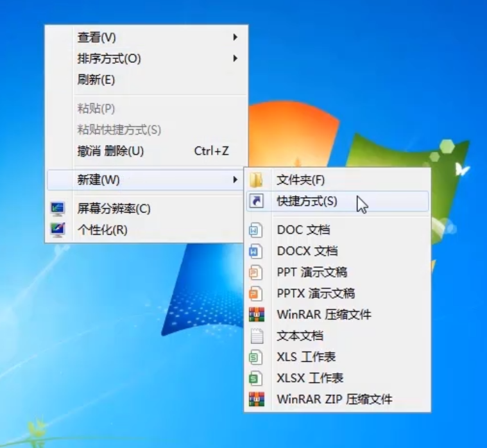Expand the 排序方式(O) submenu arrow
This screenshot has width=487, height=448.
tap(235, 59)
